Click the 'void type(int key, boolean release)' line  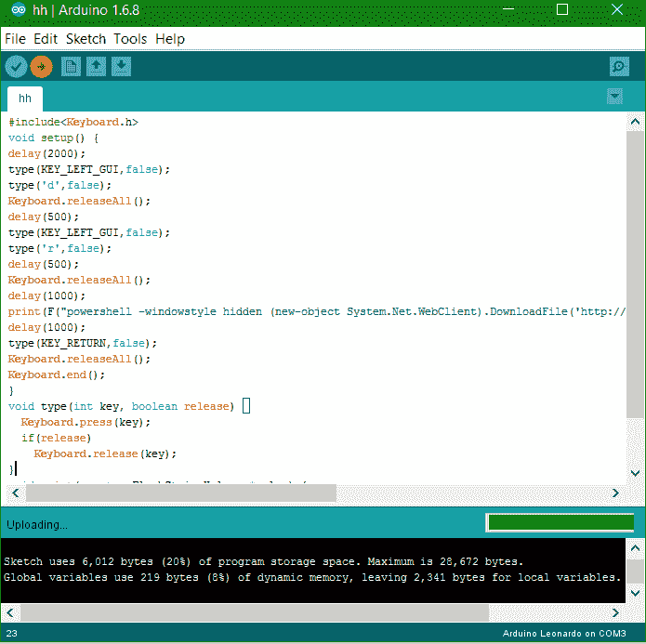[x=121, y=406]
